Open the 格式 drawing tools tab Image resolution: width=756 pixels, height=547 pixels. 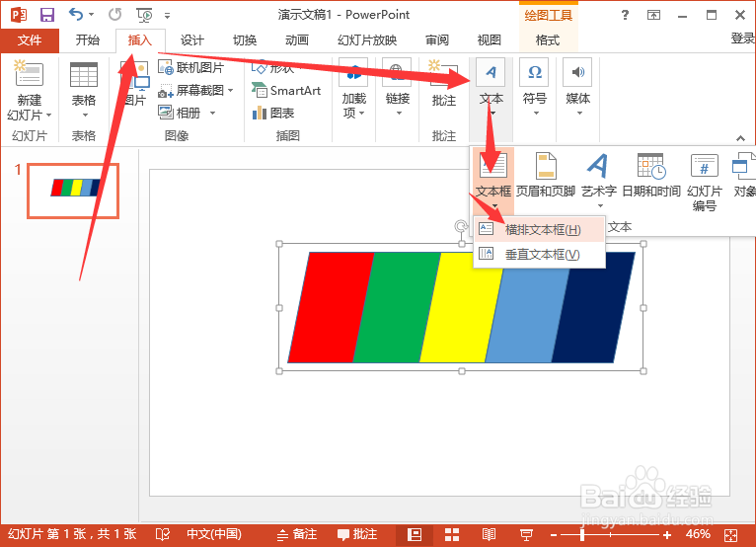tap(548, 40)
